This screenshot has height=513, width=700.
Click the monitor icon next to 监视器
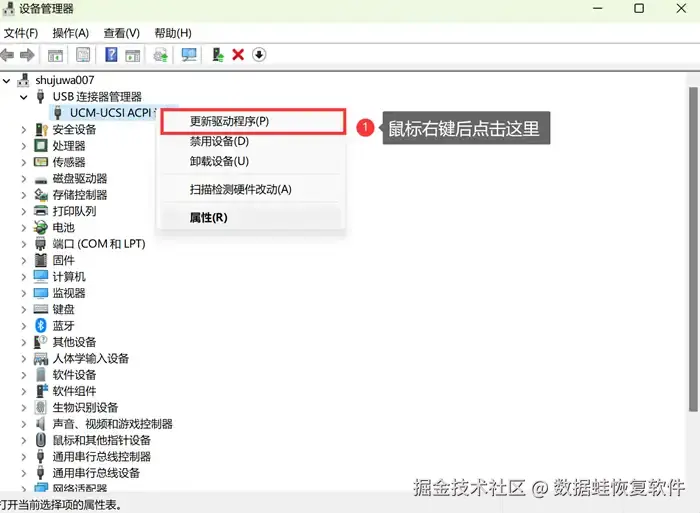pyautogui.click(x=41, y=292)
